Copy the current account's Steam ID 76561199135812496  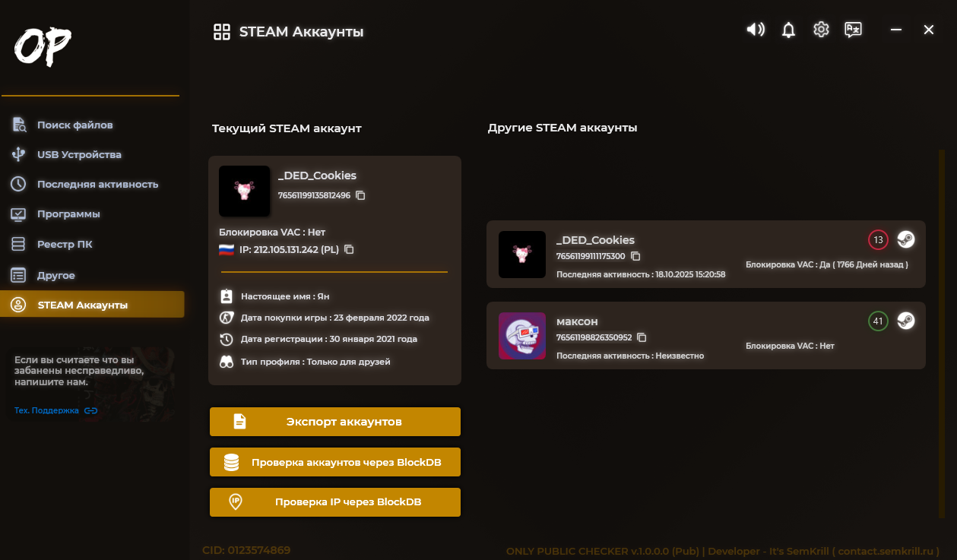click(360, 195)
